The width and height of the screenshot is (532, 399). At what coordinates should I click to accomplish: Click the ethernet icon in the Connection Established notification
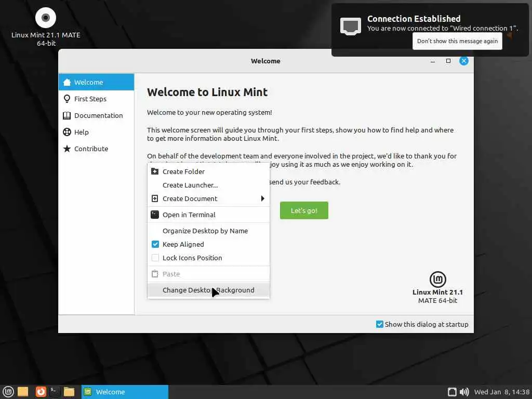(351, 26)
